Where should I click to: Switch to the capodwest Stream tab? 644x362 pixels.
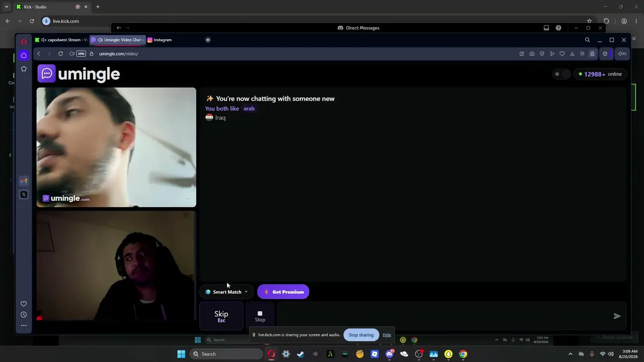pos(61,40)
